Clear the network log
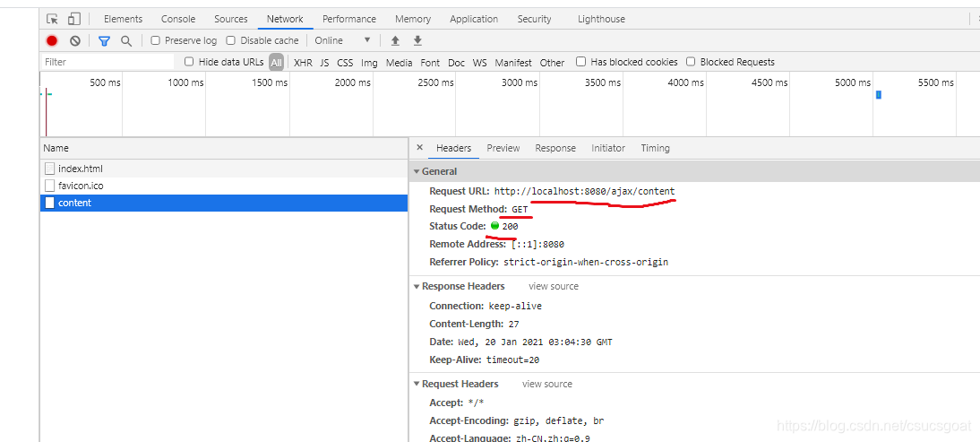This screenshot has width=980, height=442. click(x=75, y=40)
